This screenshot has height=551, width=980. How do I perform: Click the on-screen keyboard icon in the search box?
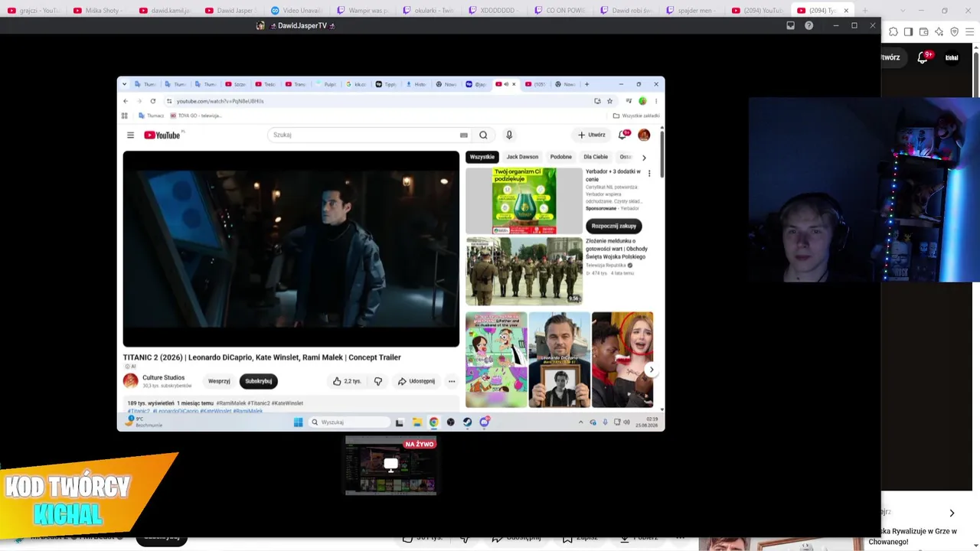point(463,135)
